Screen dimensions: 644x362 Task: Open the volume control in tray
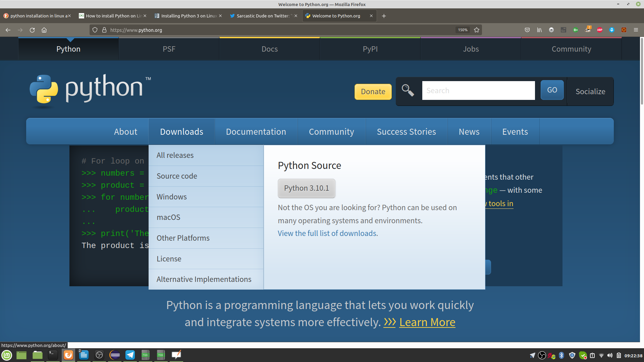(610, 355)
